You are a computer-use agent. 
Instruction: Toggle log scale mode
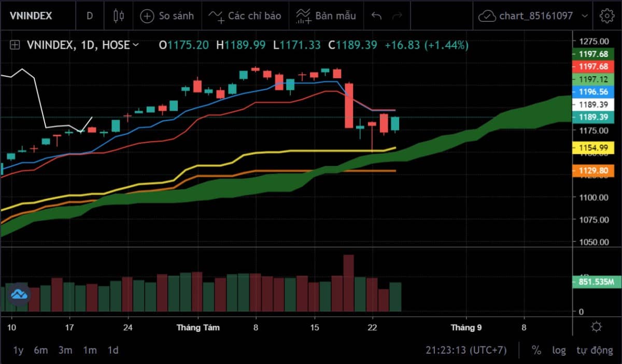559,351
